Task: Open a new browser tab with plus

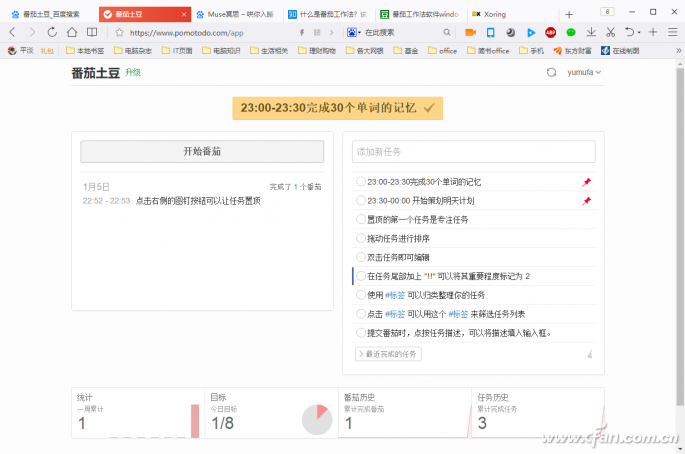Action: pos(569,14)
